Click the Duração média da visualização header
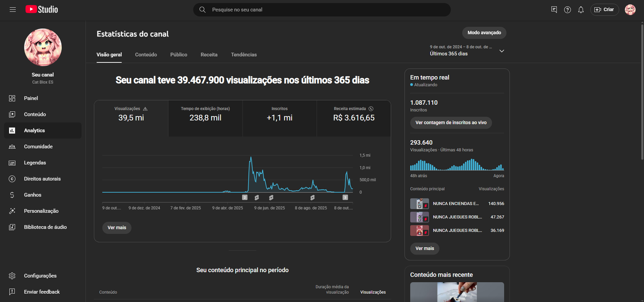 332,290
